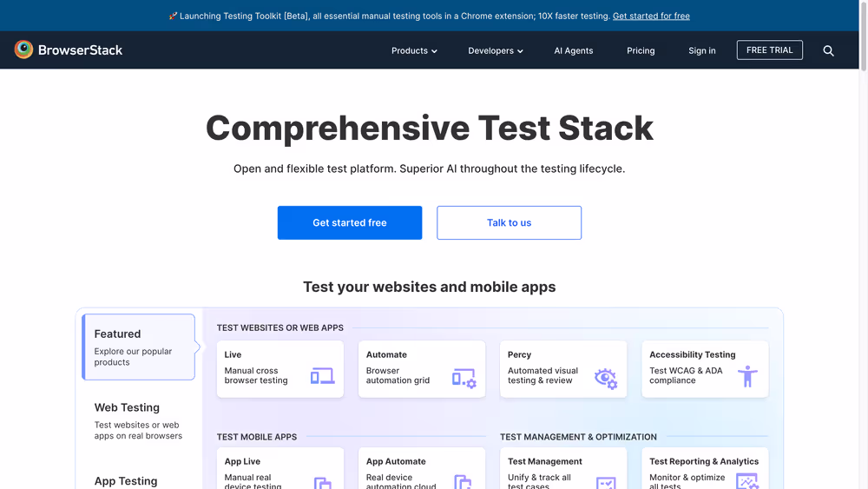Open the search magnifier icon
The image size is (868, 489).
coord(828,50)
